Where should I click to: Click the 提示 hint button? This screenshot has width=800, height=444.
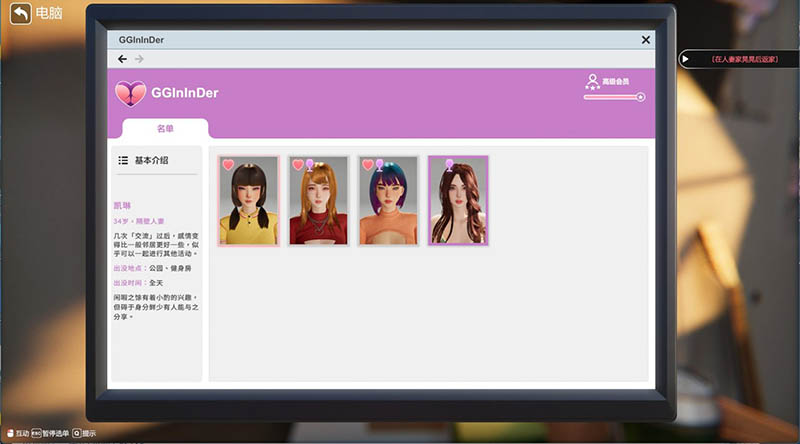tap(84, 434)
